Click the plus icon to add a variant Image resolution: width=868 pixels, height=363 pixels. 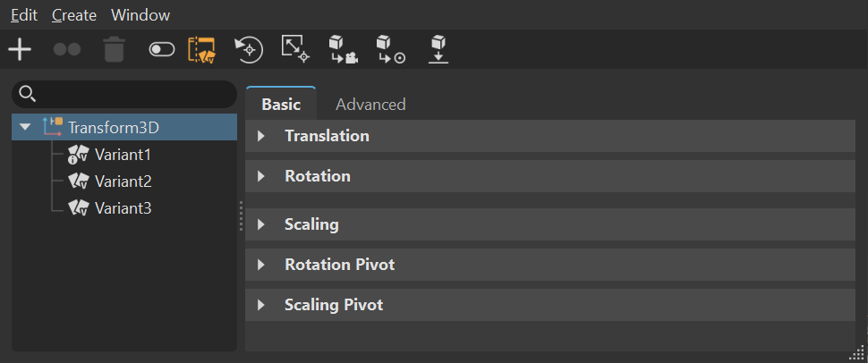click(x=20, y=50)
